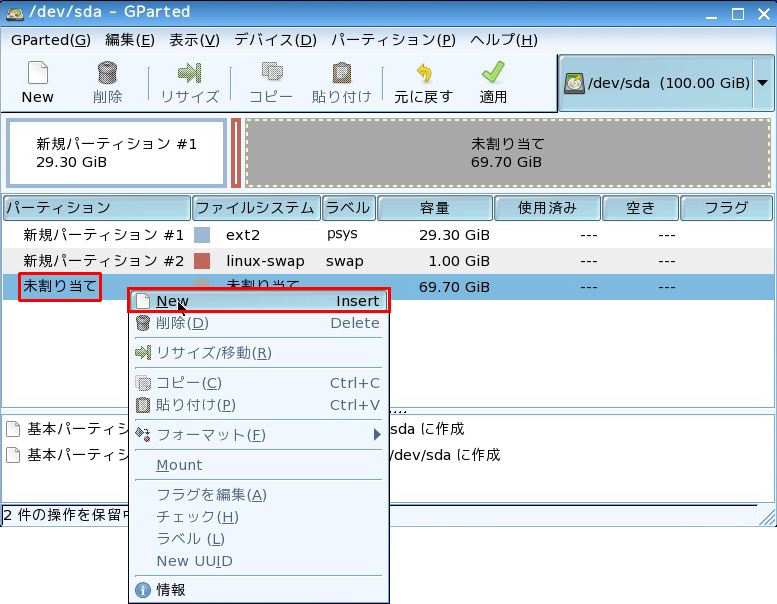Expand the フォーマット submenu arrow
The image size is (777, 604).
click(377, 435)
